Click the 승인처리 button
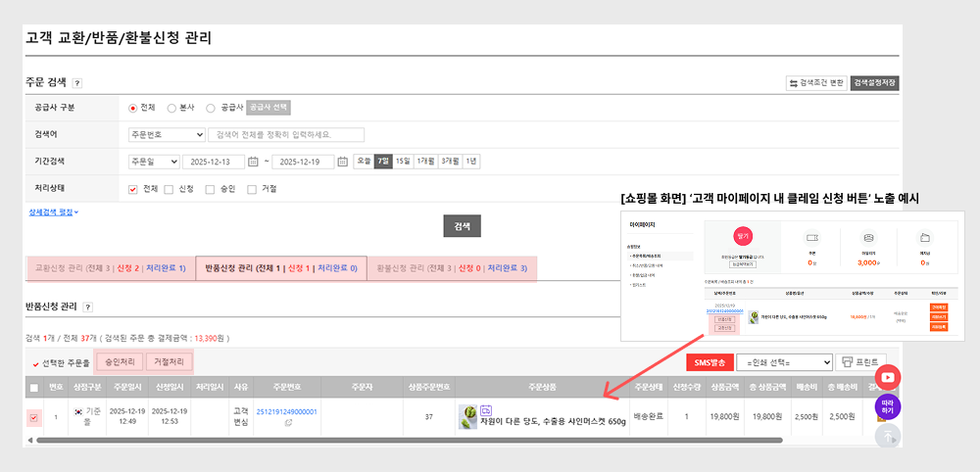980x472 pixels. coord(119,362)
